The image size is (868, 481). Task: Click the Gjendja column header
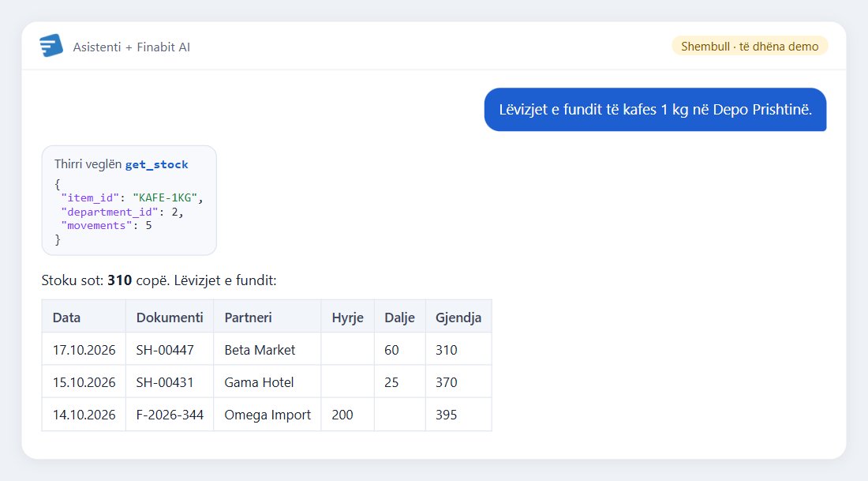pos(458,317)
